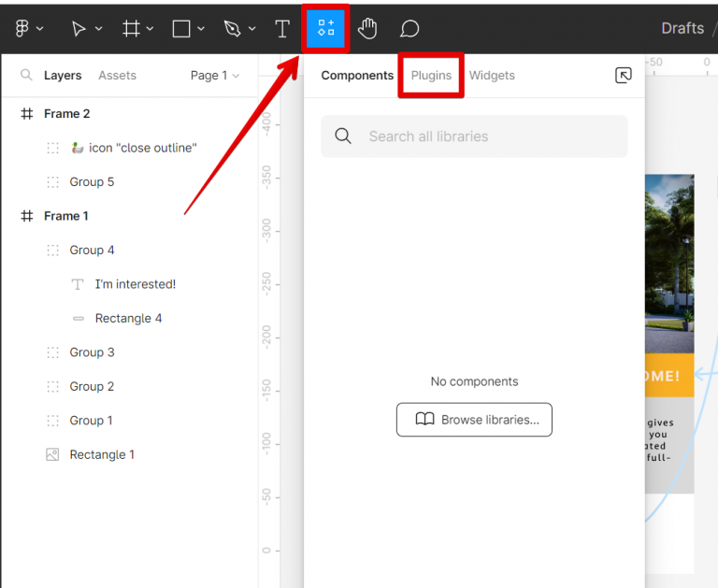718x588 pixels.
Task: Click the Search all libraries field
Action: [x=474, y=136]
